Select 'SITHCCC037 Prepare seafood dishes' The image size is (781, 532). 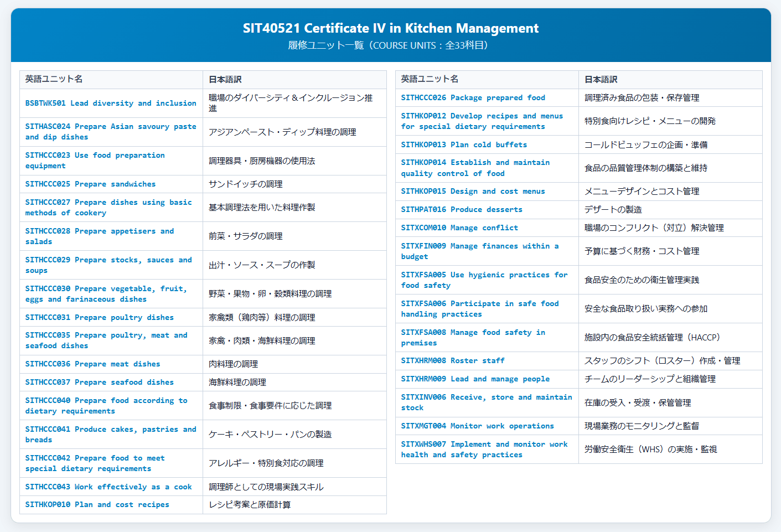[100, 382]
